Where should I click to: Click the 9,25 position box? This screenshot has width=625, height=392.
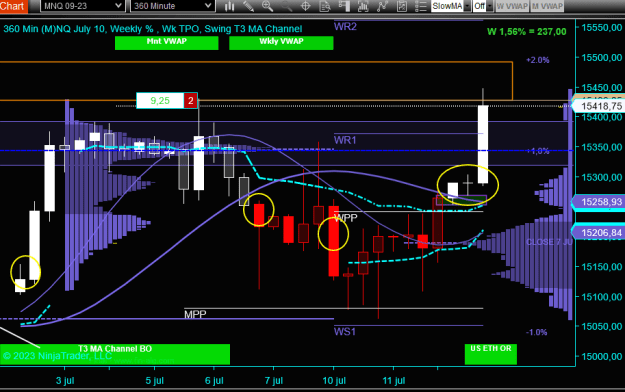point(160,100)
